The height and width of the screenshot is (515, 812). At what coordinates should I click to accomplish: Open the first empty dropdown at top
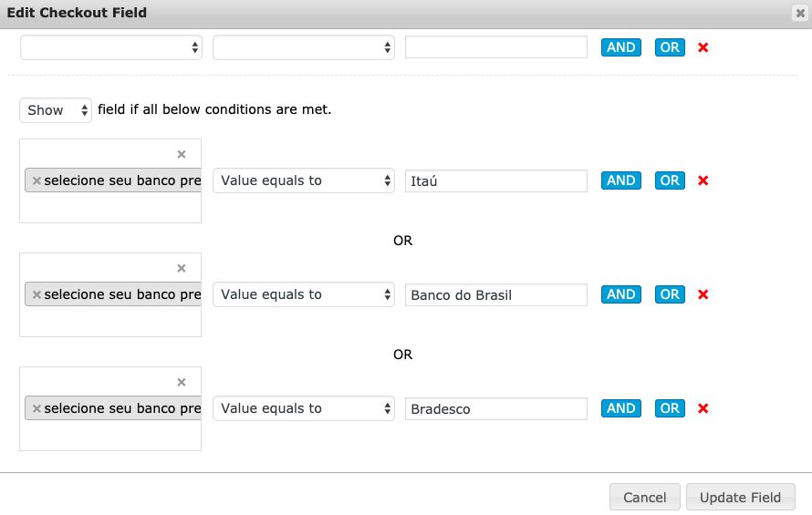click(110, 47)
